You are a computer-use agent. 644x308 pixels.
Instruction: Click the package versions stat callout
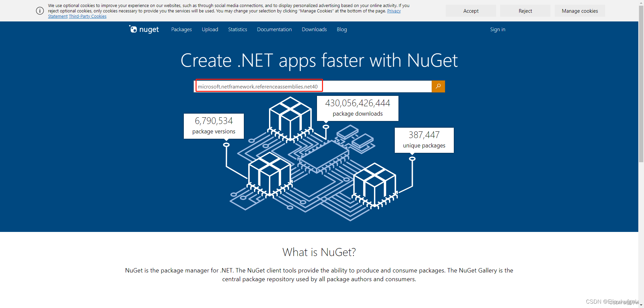click(x=214, y=126)
